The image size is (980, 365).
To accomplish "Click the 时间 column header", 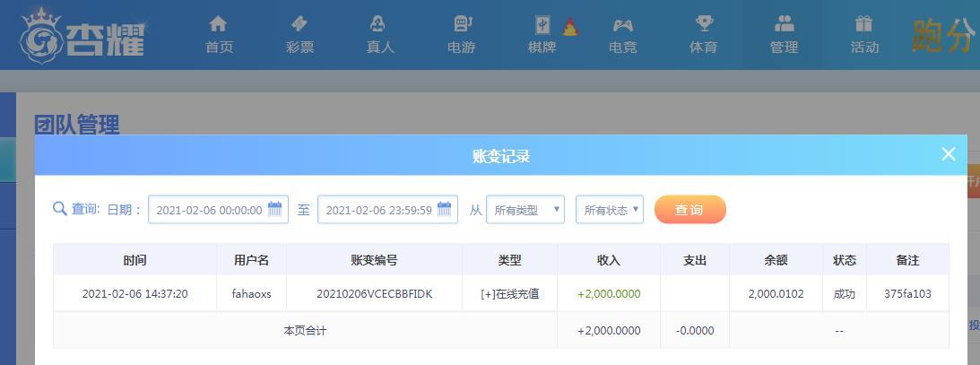I will (x=135, y=260).
